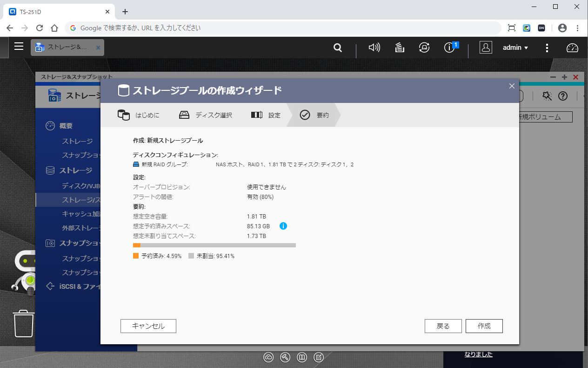The width and height of the screenshot is (588, 368).
Task: Click the 作成 button to create pool
Action: 484,326
